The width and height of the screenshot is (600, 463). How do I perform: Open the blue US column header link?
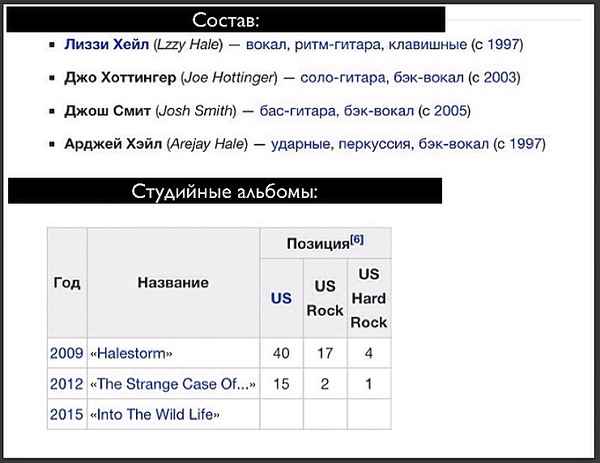coord(281,298)
